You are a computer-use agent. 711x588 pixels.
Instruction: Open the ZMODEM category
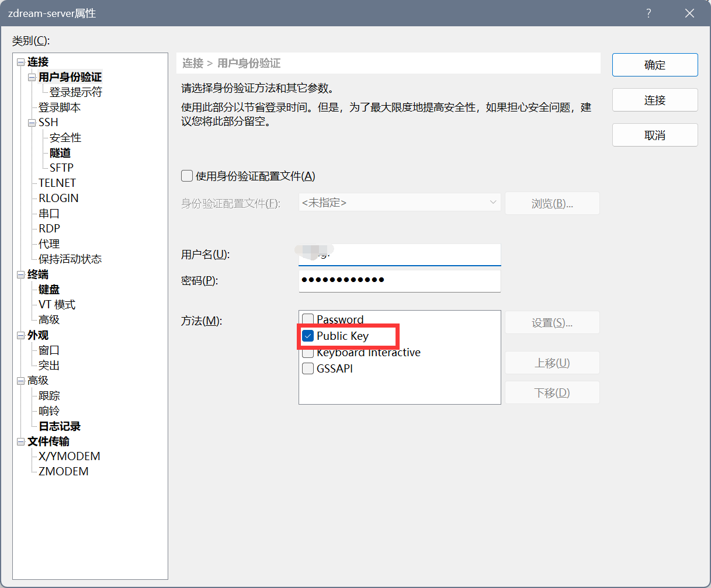(64, 471)
